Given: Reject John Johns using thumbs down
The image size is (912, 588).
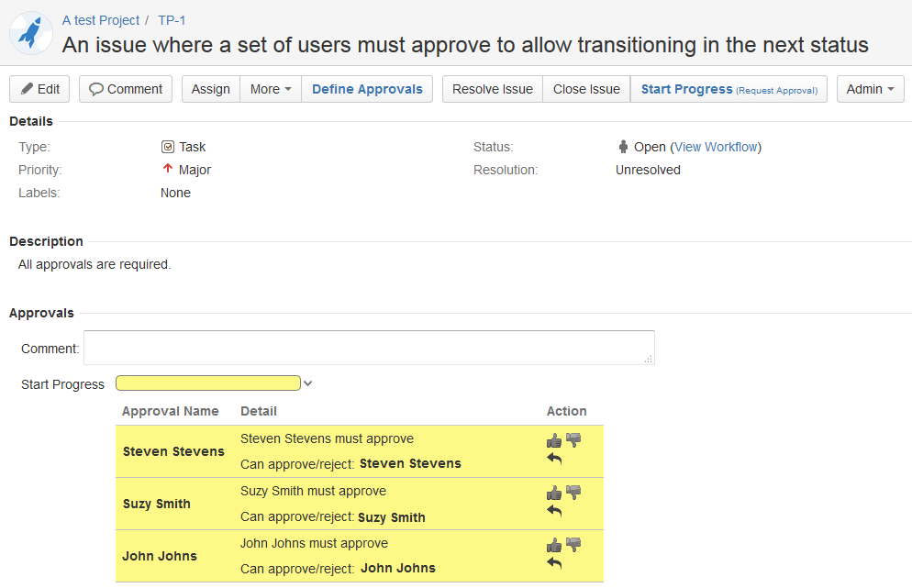Looking at the screenshot, I should [573, 545].
